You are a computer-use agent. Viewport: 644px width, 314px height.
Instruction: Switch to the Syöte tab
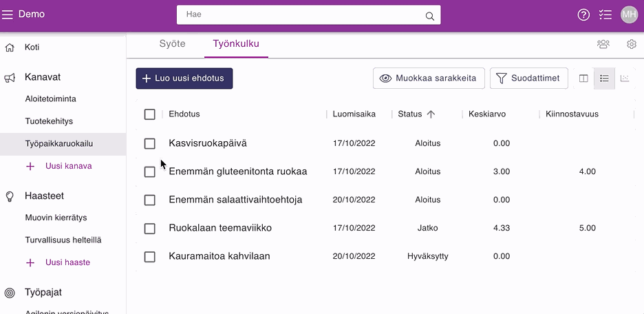point(172,44)
